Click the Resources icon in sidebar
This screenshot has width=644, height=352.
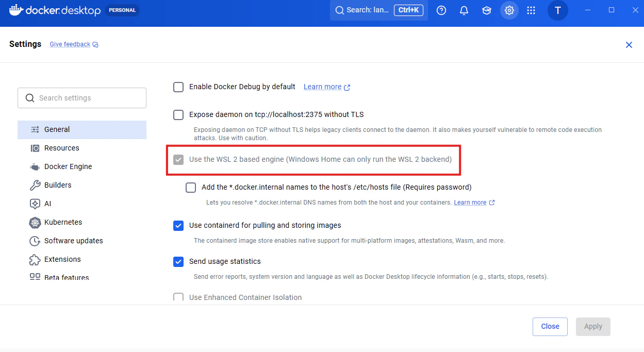35,148
